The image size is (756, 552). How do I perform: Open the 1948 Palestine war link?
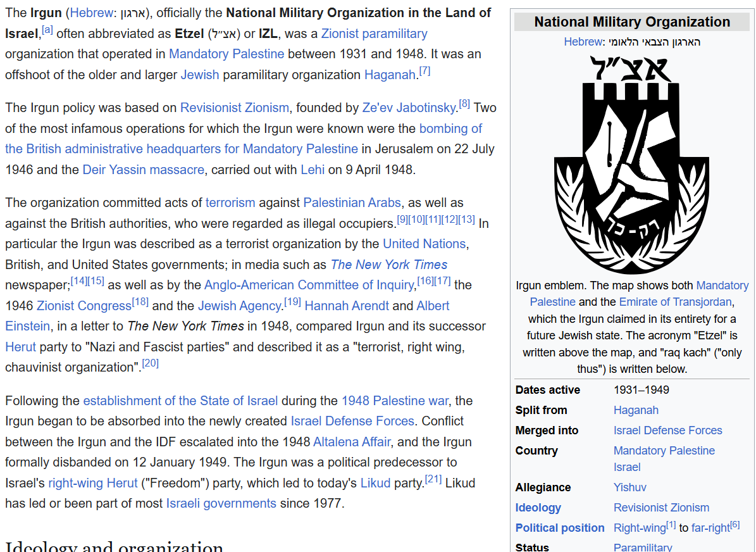coord(395,401)
